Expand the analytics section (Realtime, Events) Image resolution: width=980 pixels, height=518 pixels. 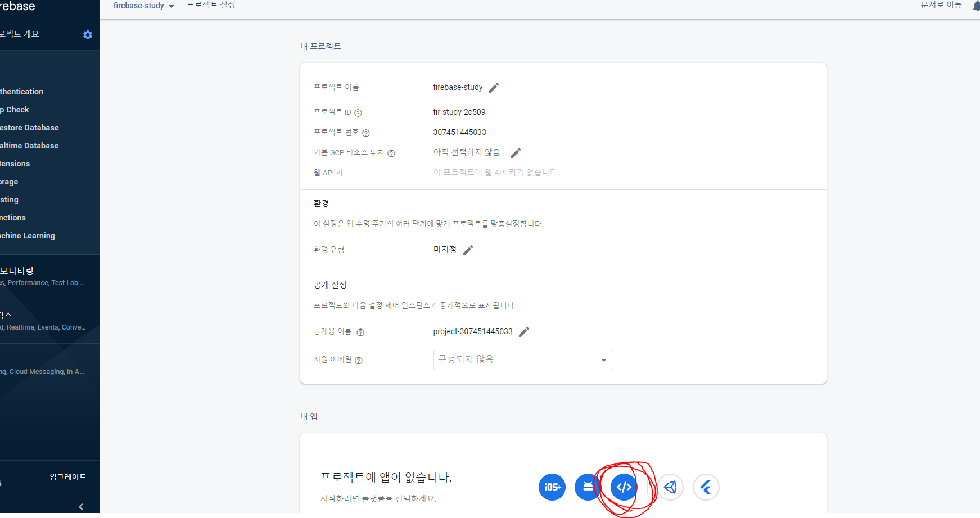click(49, 321)
